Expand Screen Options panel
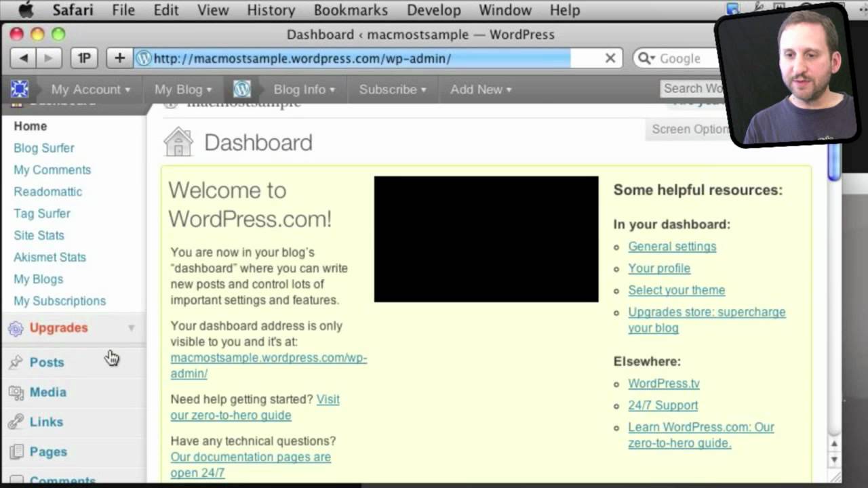This screenshot has width=868, height=488. tap(688, 129)
